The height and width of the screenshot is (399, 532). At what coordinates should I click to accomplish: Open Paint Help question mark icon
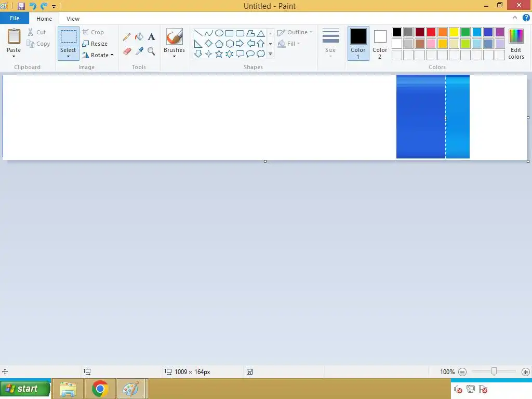(x=526, y=18)
